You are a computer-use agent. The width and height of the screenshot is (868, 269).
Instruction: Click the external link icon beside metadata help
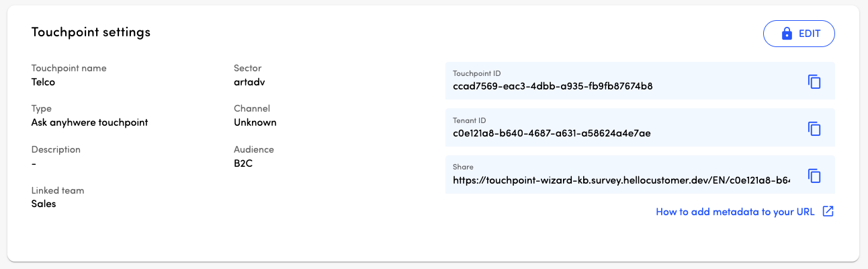(828, 212)
